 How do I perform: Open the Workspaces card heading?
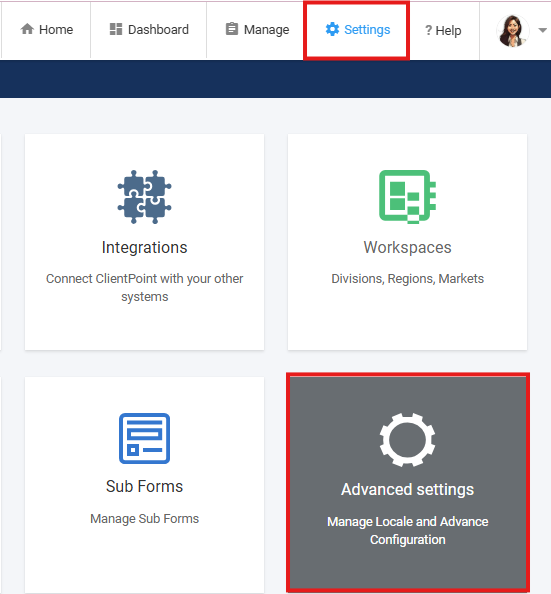(407, 247)
